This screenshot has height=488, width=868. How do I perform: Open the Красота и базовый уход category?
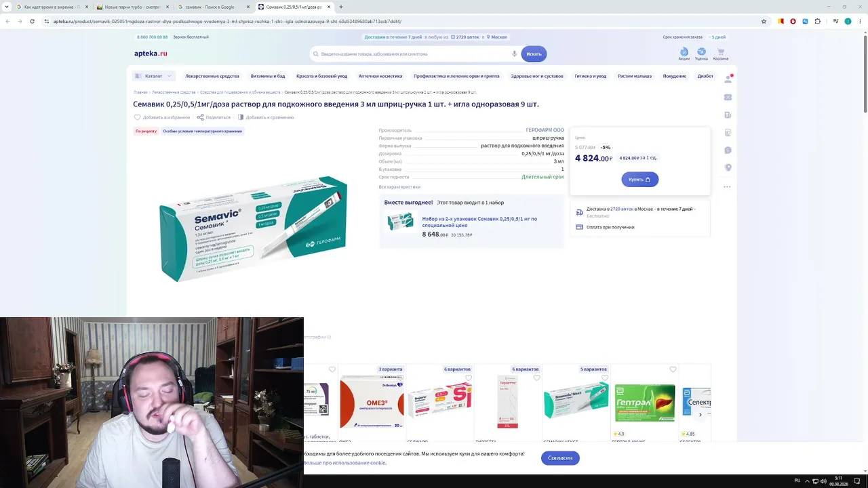pyautogui.click(x=321, y=76)
